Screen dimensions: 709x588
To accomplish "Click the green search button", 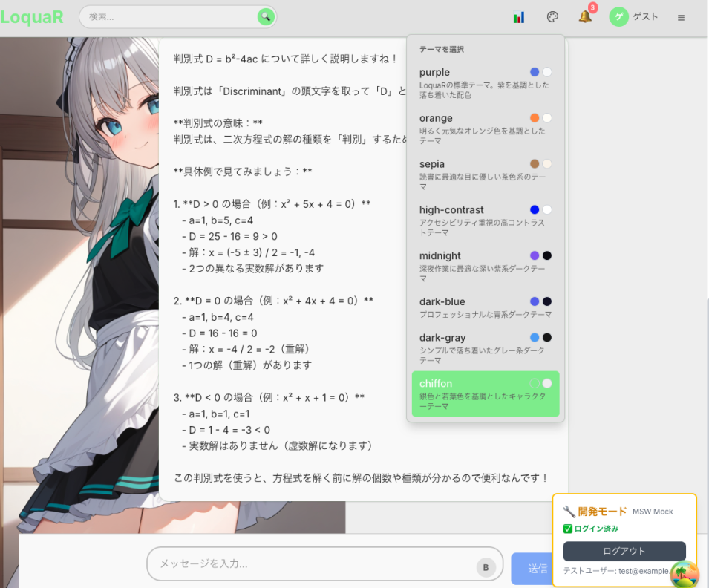I will [266, 16].
